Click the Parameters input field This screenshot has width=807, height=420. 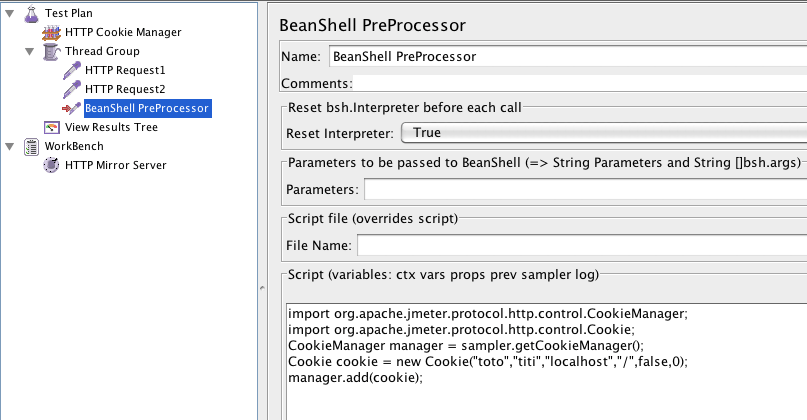pyautogui.click(x=584, y=189)
